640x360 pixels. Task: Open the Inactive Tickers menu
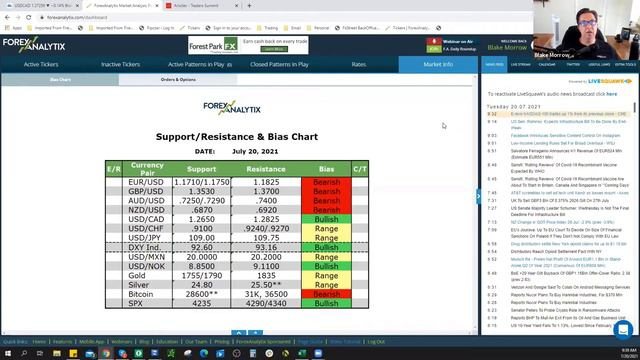point(120,64)
